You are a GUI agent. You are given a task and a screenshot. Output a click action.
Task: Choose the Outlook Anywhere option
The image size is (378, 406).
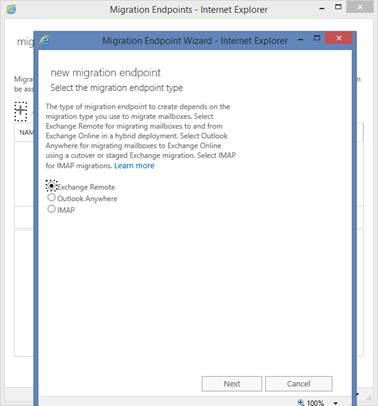(51, 197)
